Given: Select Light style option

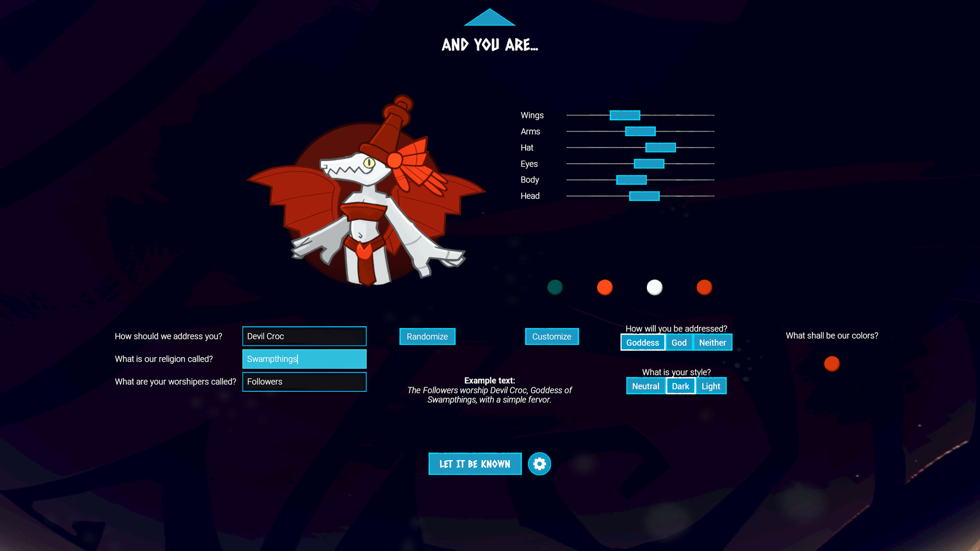Looking at the screenshot, I should 711,386.
